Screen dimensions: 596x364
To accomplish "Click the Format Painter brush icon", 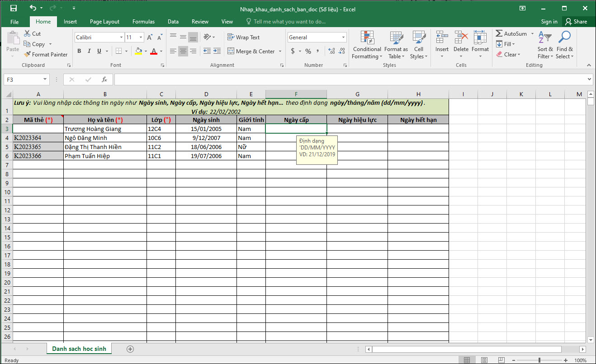I will click(28, 55).
